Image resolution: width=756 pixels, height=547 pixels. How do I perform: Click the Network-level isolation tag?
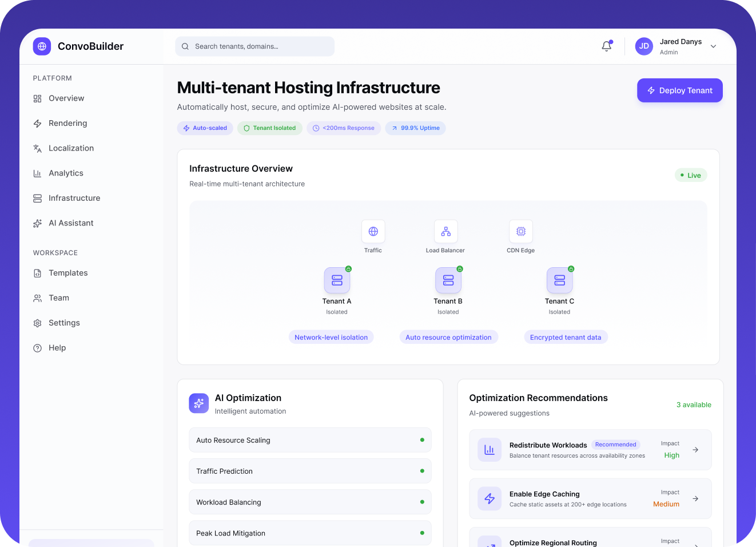(x=331, y=337)
